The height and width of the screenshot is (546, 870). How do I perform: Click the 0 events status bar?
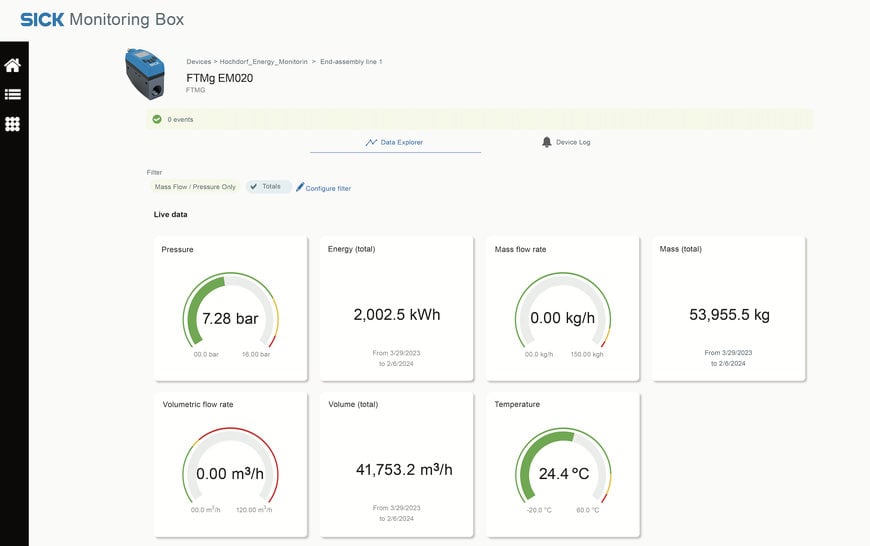[479, 119]
